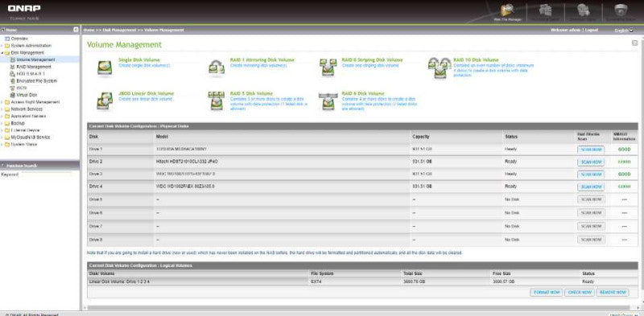Image resolution: width=644 pixels, height=316 pixels.
Task: Expand the MyCloudNAS Service folder arrow
Action: coord(2,137)
